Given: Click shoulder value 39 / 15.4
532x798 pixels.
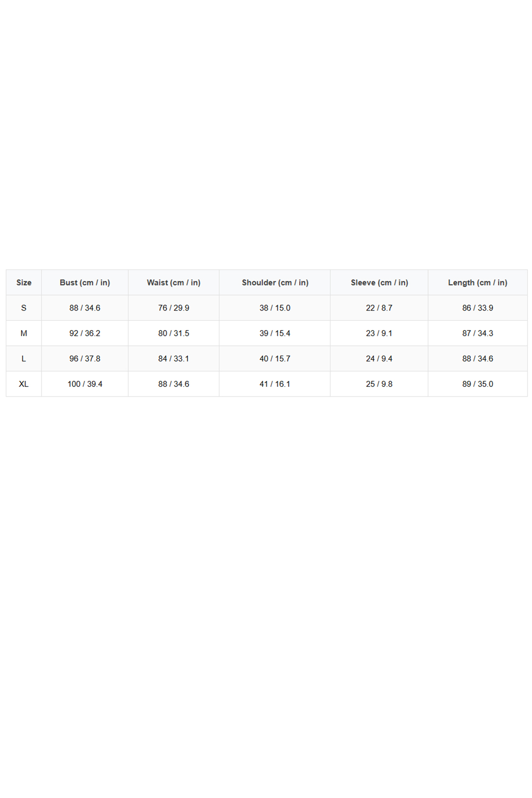Looking at the screenshot, I should (x=275, y=333).
